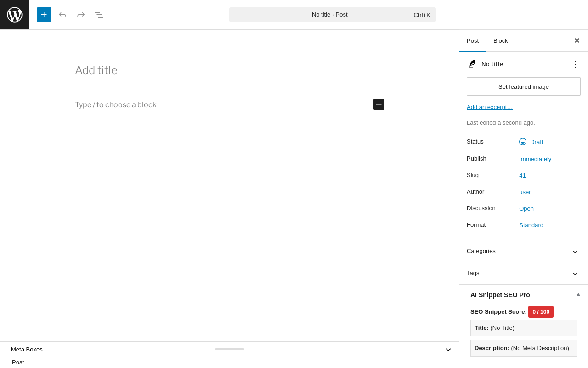
Task: Click the Meta Boxes resize handle bar
Action: 230,349
